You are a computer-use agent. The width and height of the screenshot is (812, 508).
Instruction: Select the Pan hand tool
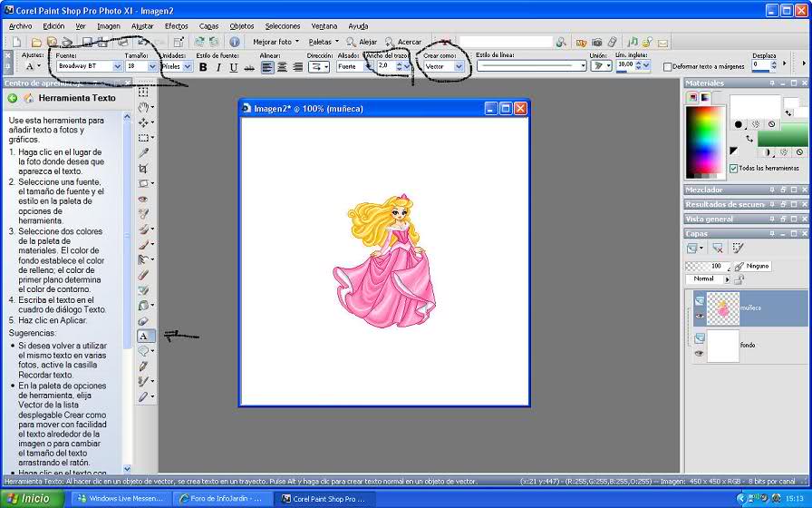[143, 107]
